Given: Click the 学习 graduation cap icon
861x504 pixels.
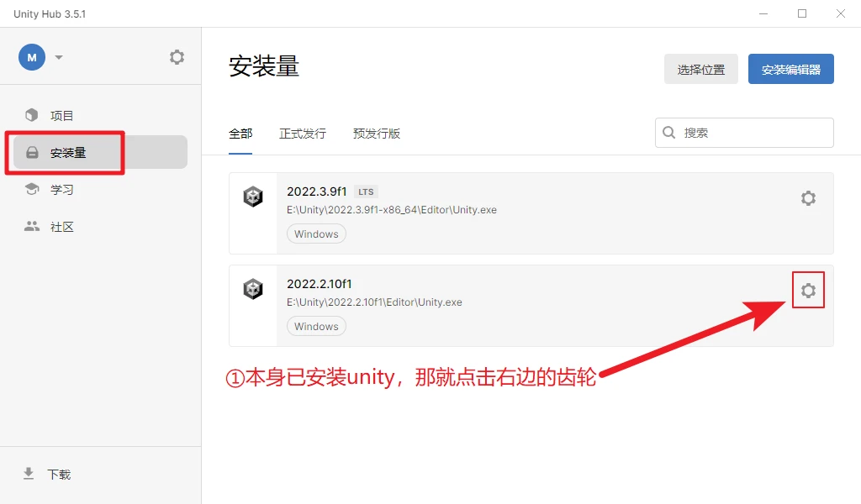Looking at the screenshot, I should pos(32,189).
